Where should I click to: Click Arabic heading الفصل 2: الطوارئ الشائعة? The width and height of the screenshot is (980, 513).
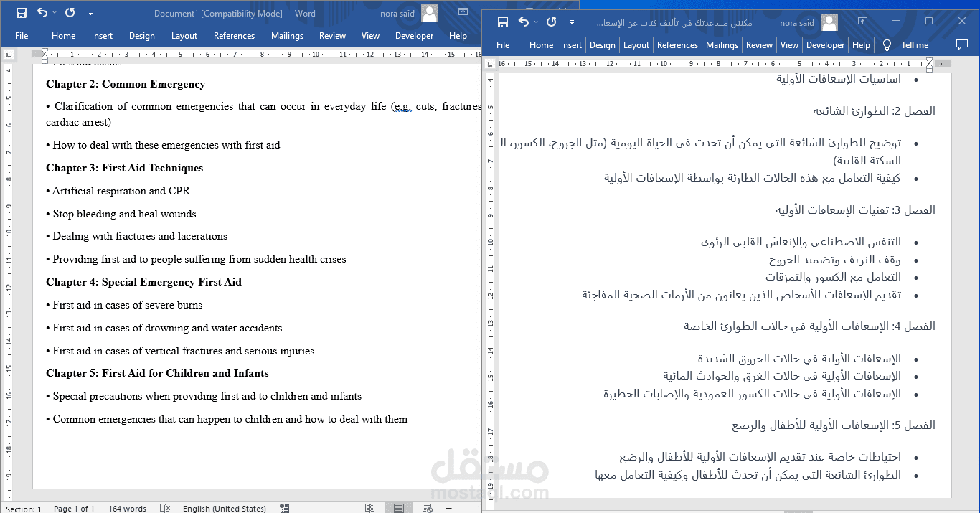pos(874,111)
